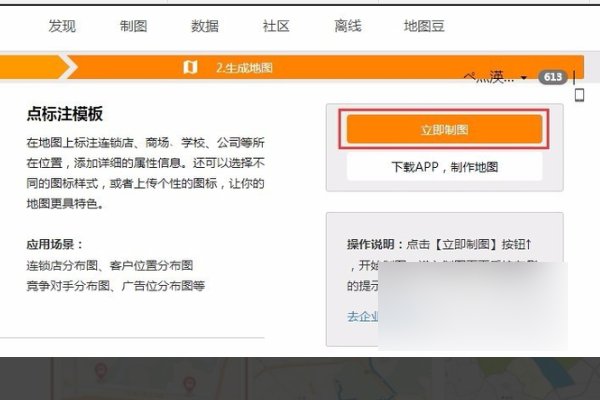
Task: Open the 制图 navigation tab
Action: pos(134,26)
